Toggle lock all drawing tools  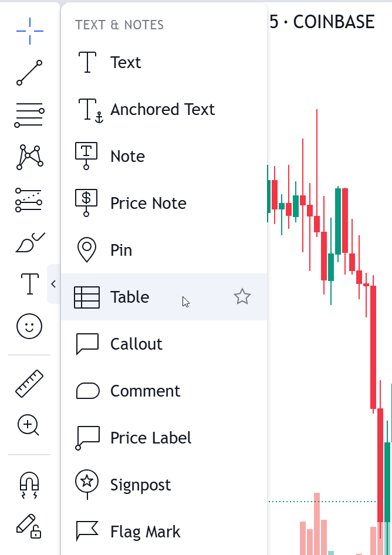pos(29,526)
